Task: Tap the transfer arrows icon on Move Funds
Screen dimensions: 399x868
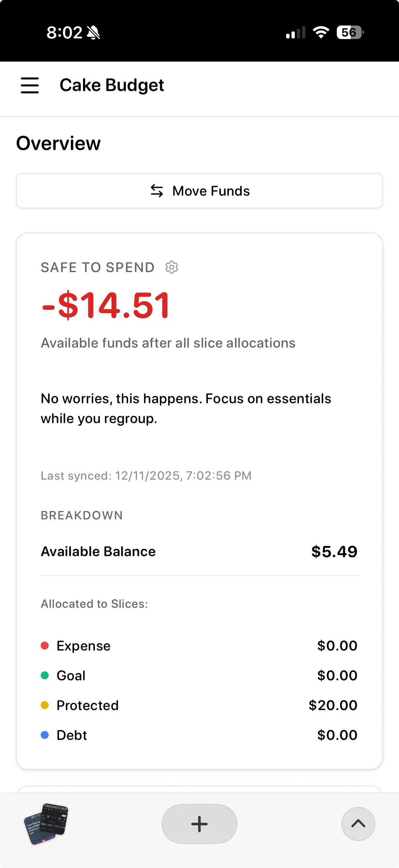Action: 157,191
